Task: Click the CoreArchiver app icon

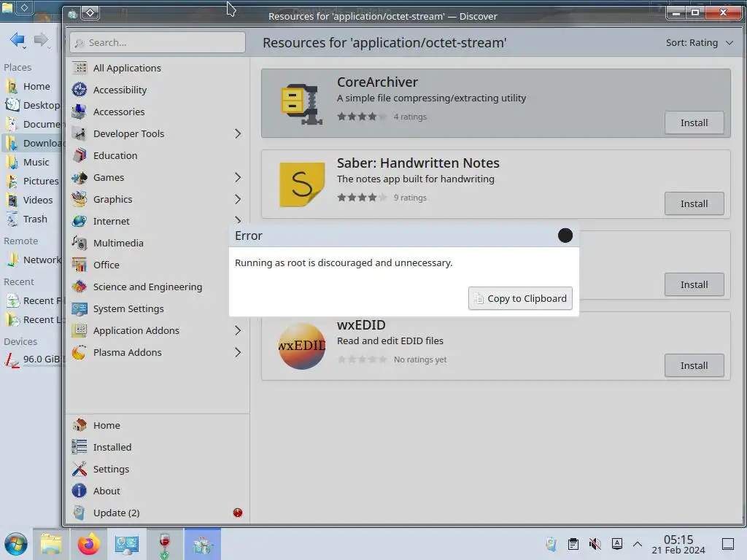Action: 301,104
